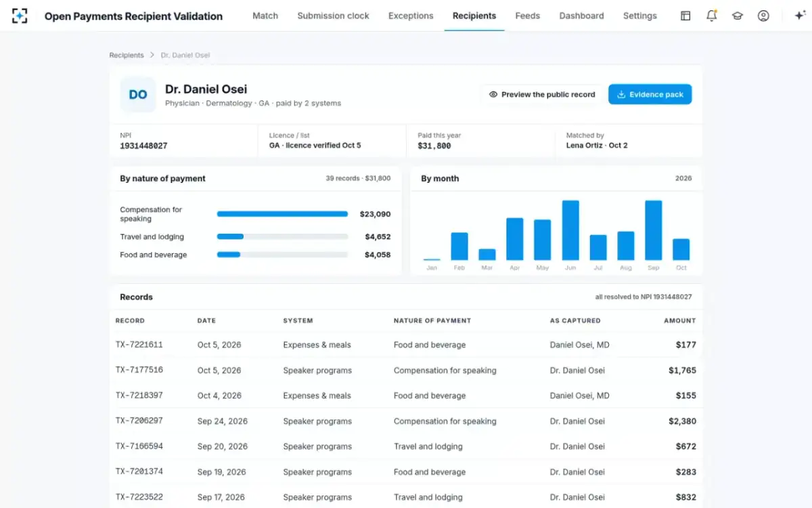This screenshot has height=508, width=812.
Task: Click Preview the public record button
Action: click(542, 95)
